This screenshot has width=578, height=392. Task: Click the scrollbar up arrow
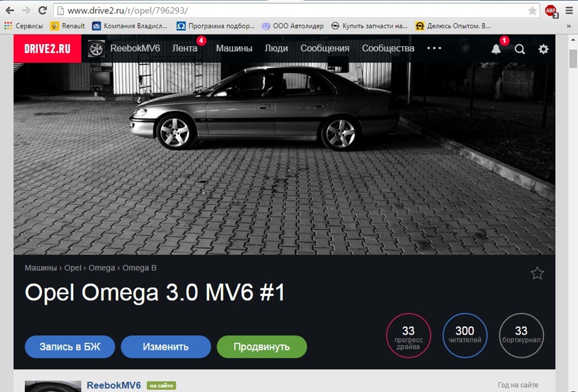coord(573,40)
